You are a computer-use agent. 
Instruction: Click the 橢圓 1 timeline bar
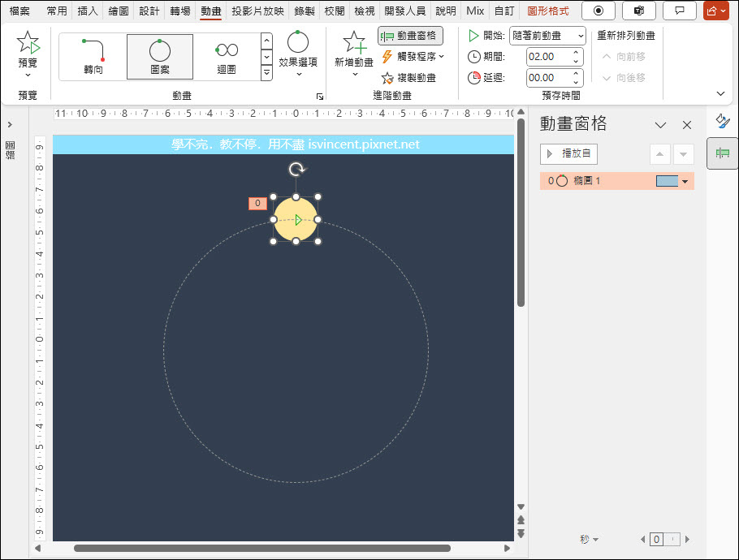pyautogui.click(x=667, y=181)
